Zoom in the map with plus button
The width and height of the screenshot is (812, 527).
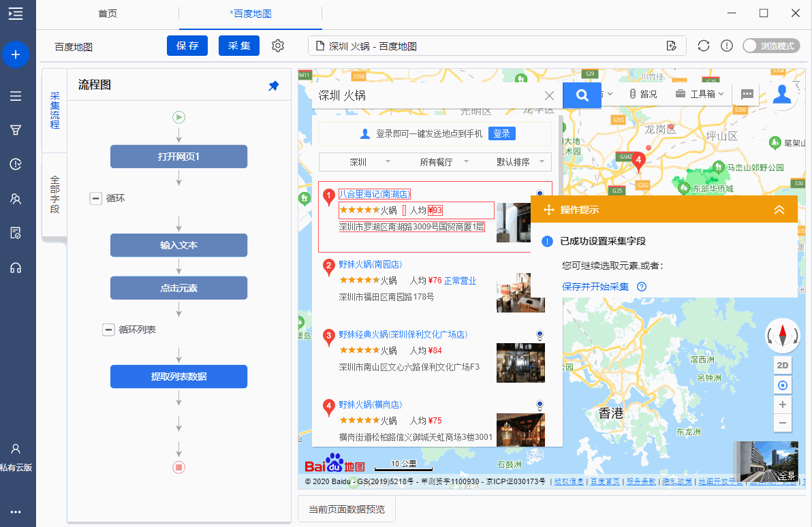[783, 404]
